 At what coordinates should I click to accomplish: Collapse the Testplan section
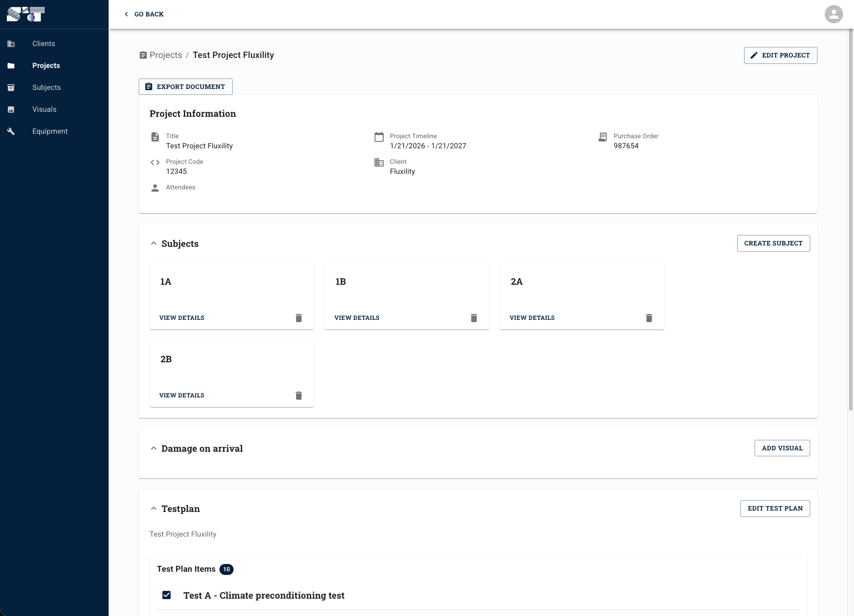pos(154,509)
